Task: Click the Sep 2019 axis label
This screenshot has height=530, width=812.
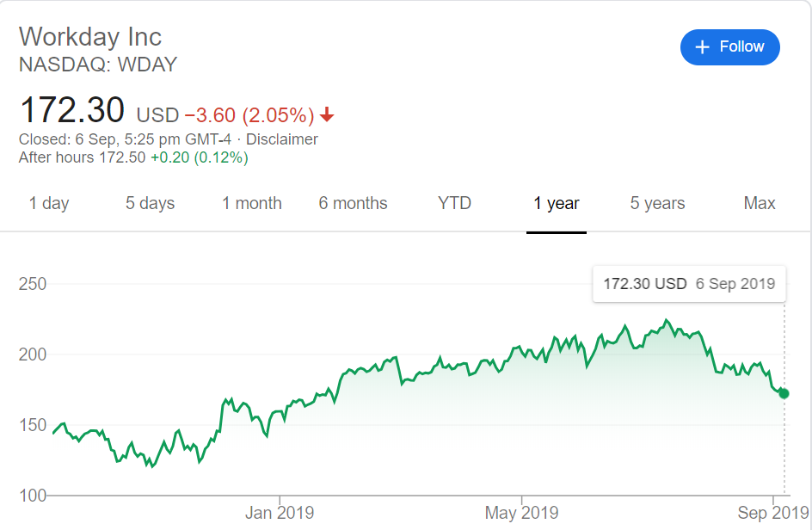Action: pos(773,513)
